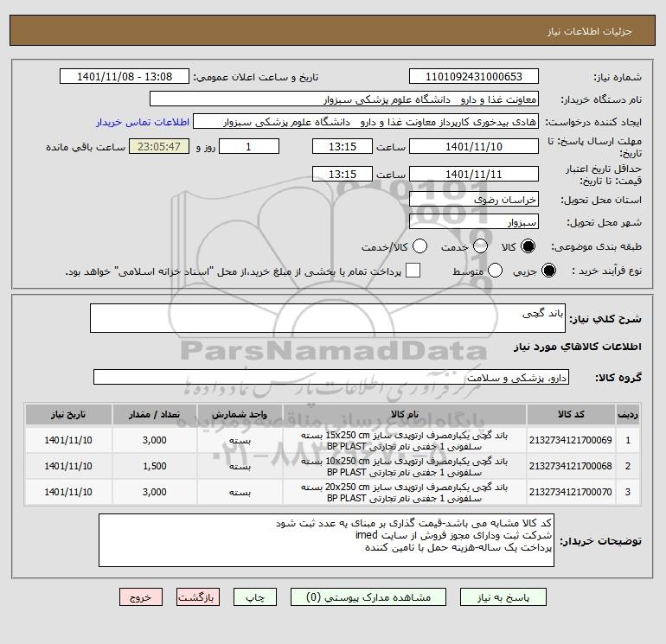
Task: Click the جزئیات اطلاعات نیاز page title
Action: coord(590,31)
